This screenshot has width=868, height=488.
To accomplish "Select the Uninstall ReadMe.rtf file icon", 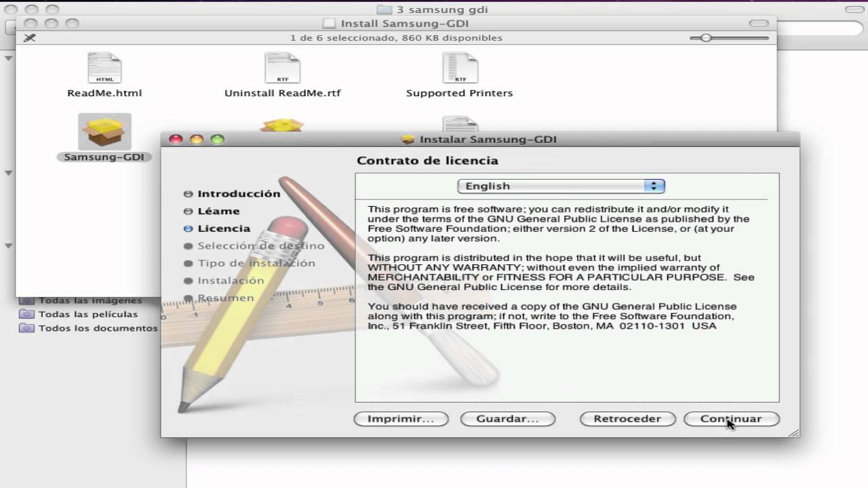I will coord(282,68).
